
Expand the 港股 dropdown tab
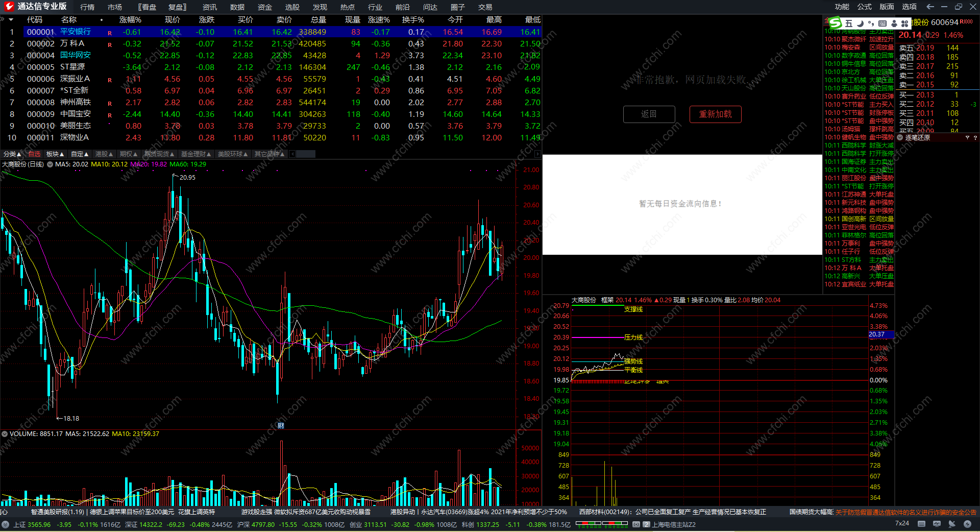(x=104, y=154)
